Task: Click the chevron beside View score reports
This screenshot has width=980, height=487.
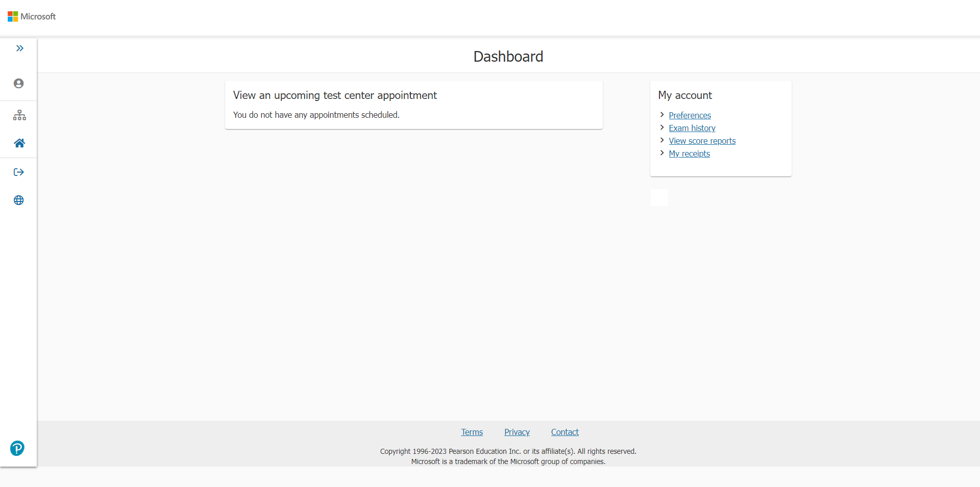Action: pyautogui.click(x=662, y=140)
